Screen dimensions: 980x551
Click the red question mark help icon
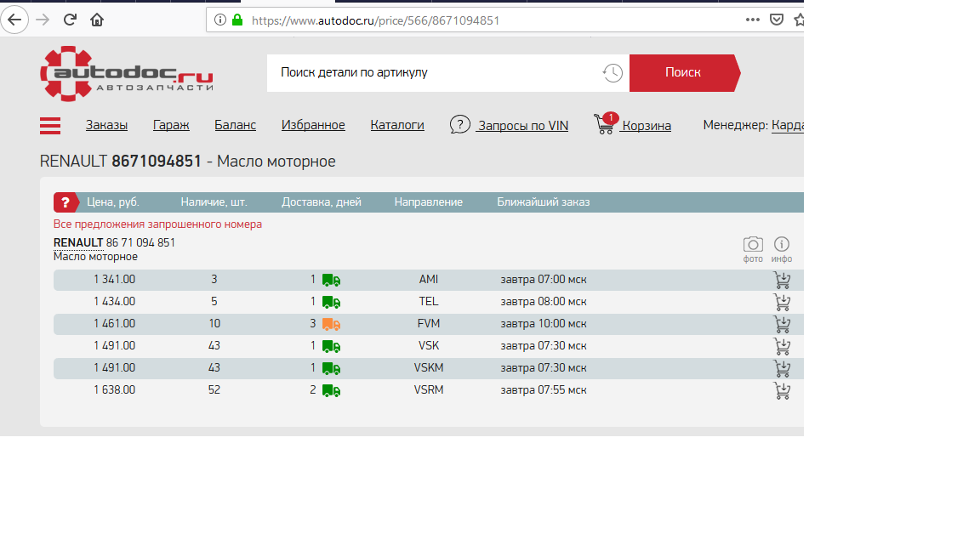click(x=66, y=202)
